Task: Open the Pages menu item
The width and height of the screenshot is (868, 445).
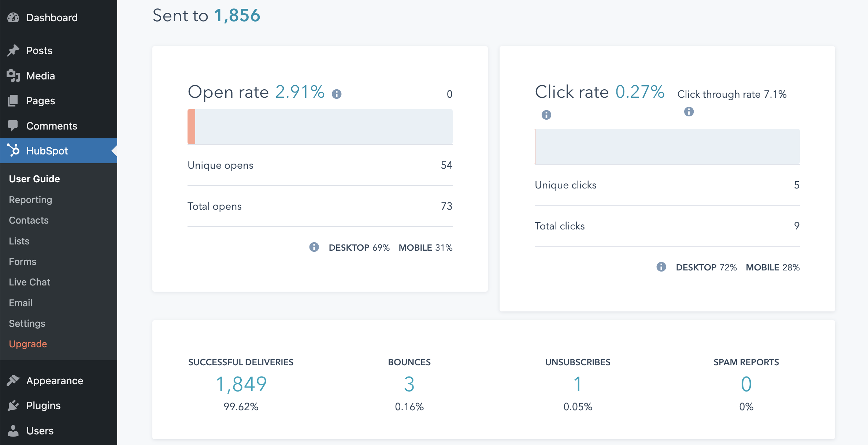Action: (x=41, y=101)
